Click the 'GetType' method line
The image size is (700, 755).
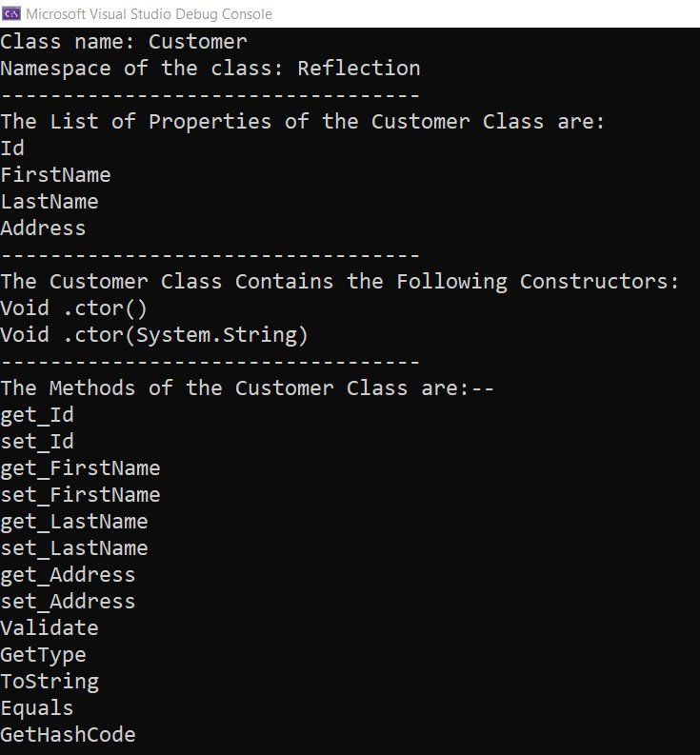[x=43, y=655]
